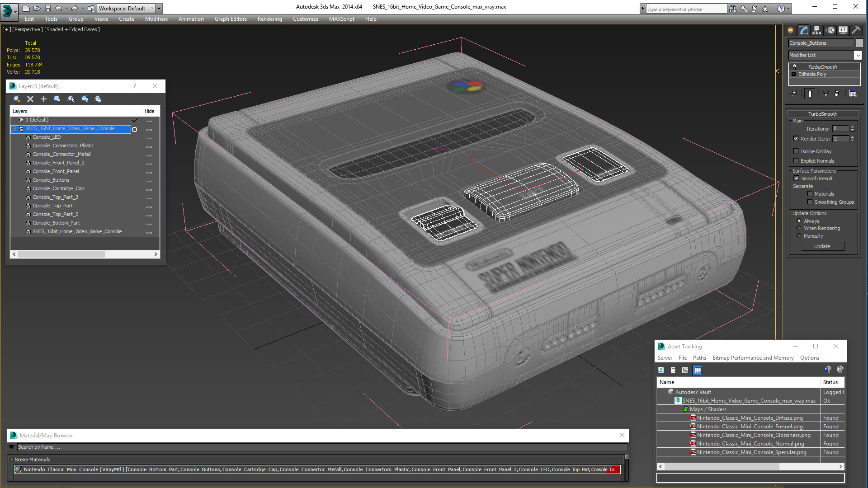Open the Rendering menu
The image size is (868, 488).
pos(269,19)
